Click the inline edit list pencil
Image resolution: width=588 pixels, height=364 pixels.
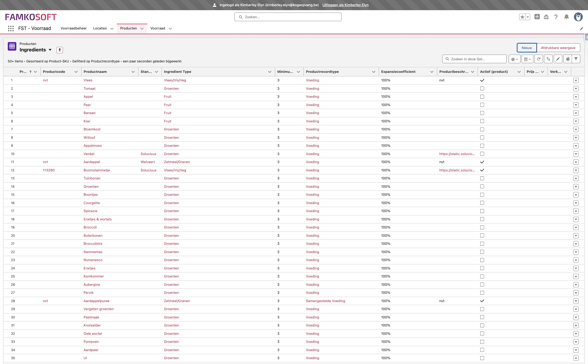click(558, 59)
